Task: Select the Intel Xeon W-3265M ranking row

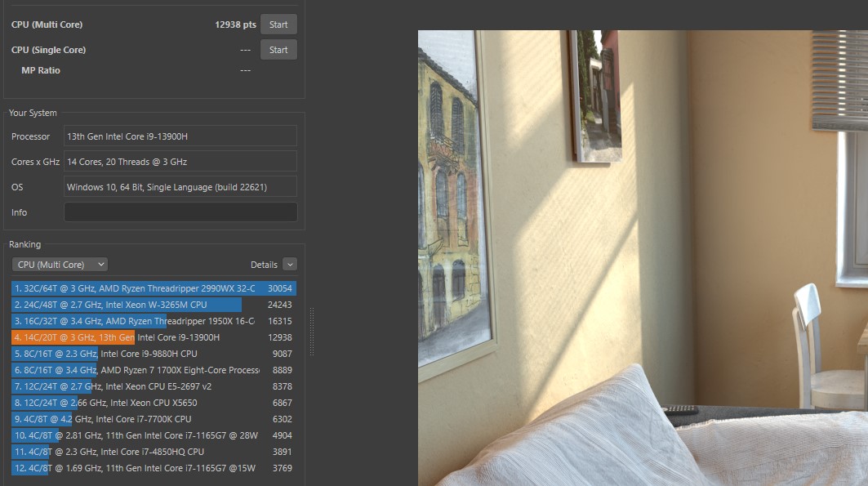Action: [x=154, y=305]
